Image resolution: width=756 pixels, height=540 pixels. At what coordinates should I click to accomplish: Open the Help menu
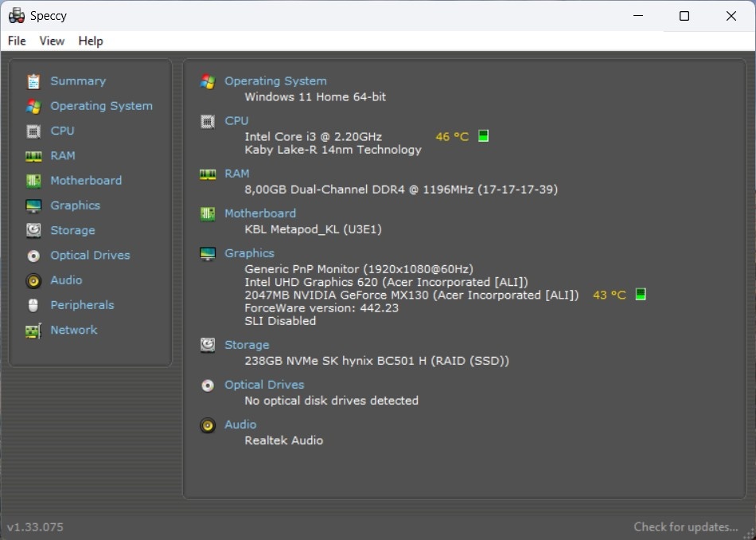[x=90, y=41]
